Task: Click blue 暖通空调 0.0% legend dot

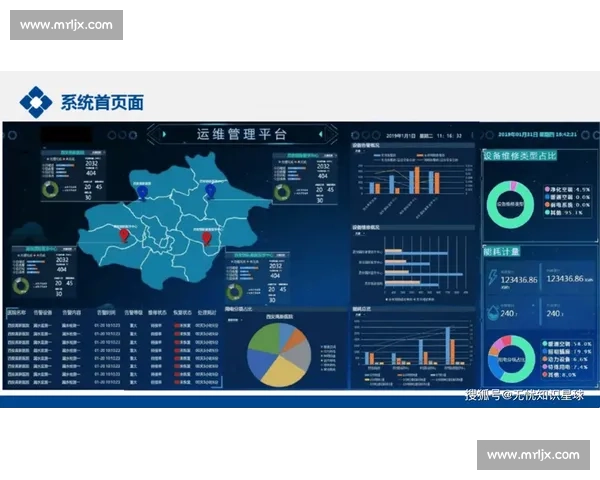Action: [x=547, y=197]
